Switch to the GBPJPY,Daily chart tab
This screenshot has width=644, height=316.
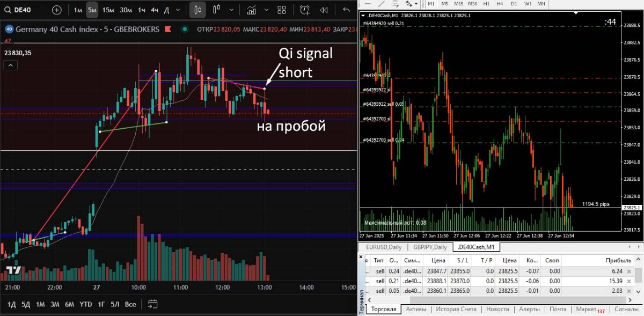point(430,247)
